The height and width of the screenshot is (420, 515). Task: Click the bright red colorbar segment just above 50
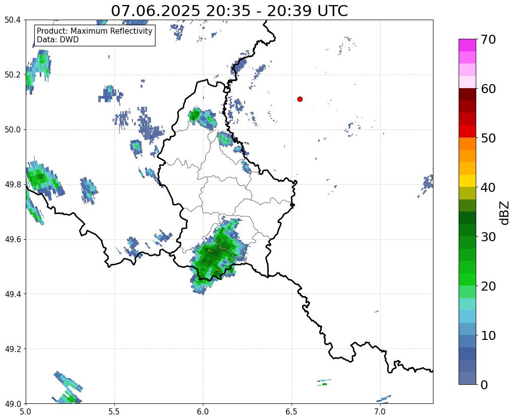[x=467, y=131]
